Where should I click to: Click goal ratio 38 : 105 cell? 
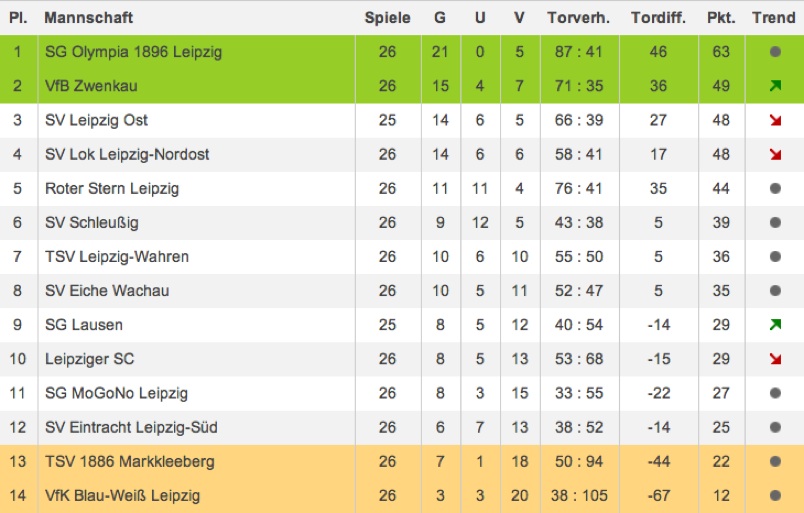(x=579, y=496)
